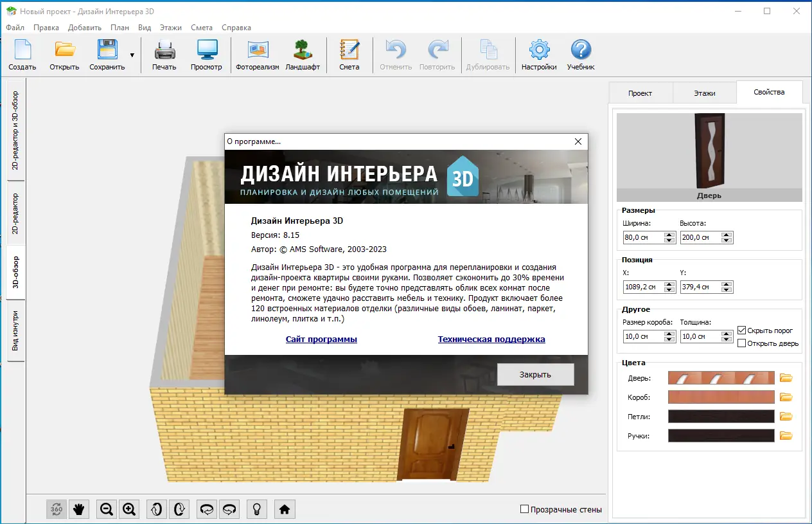Open the Смета estimate icon
This screenshot has height=524, width=812.
349,55
